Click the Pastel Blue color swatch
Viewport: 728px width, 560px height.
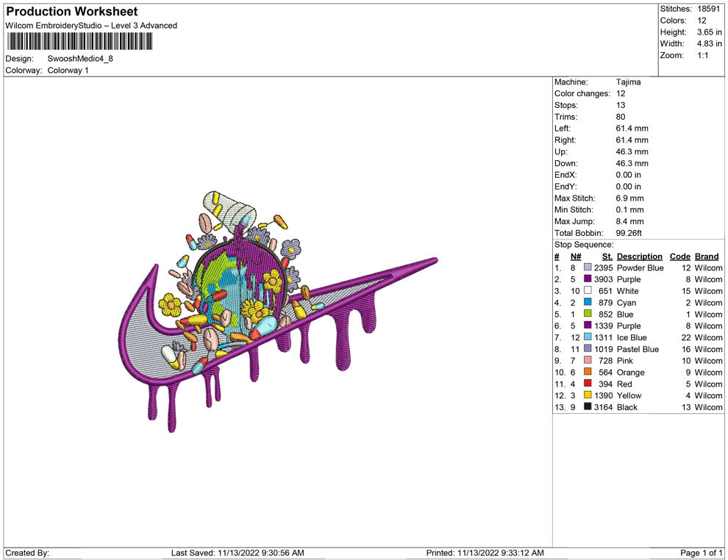588,348
